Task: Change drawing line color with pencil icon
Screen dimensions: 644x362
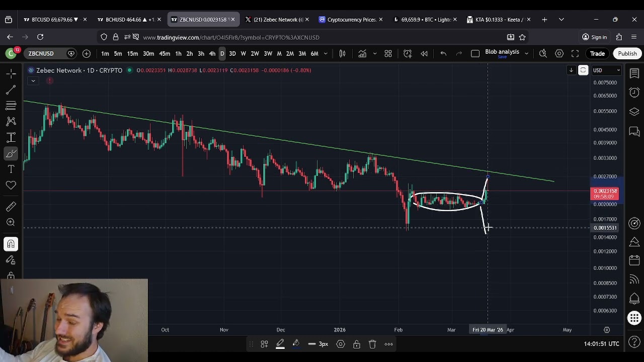Action: pyautogui.click(x=280, y=344)
